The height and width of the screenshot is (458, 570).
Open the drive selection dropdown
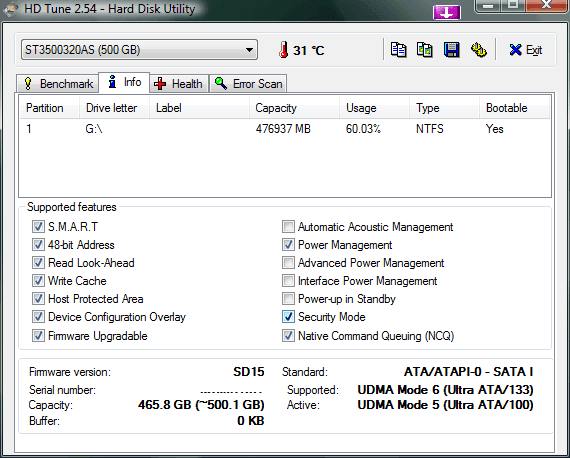[x=139, y=50]
